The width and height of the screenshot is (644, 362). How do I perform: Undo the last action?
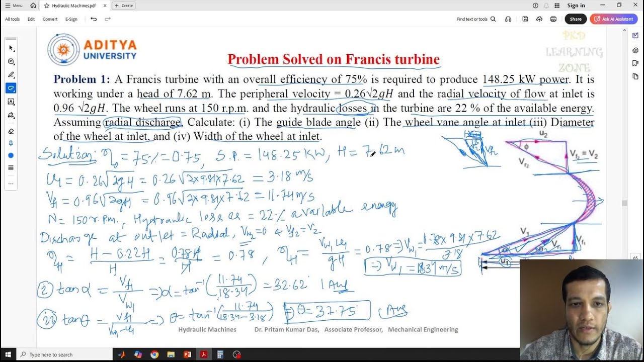coord(94,19)
